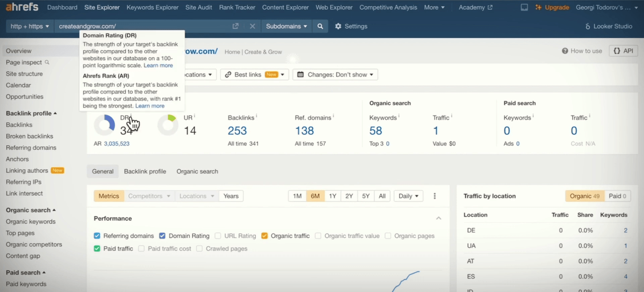Click the Page inspect magnifier icon
Image resolution: width=644 pixels, height=292 pixels.
47,62
